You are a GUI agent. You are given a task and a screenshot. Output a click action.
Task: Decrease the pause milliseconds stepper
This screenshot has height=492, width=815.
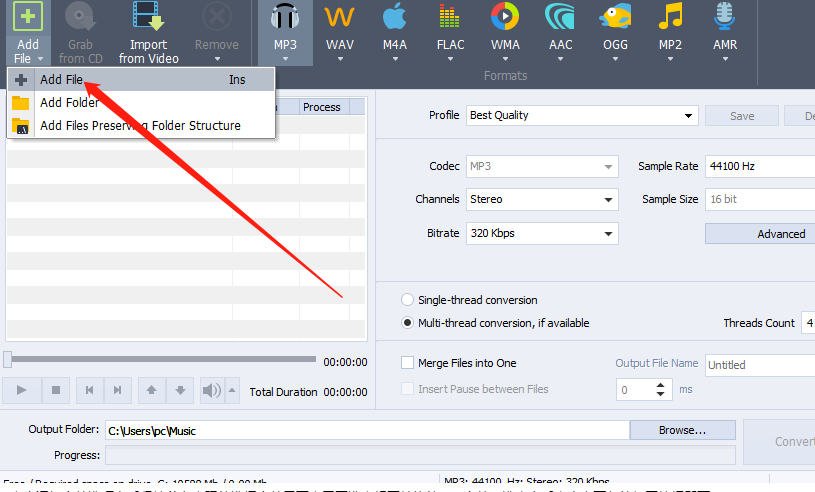[660, 394]
